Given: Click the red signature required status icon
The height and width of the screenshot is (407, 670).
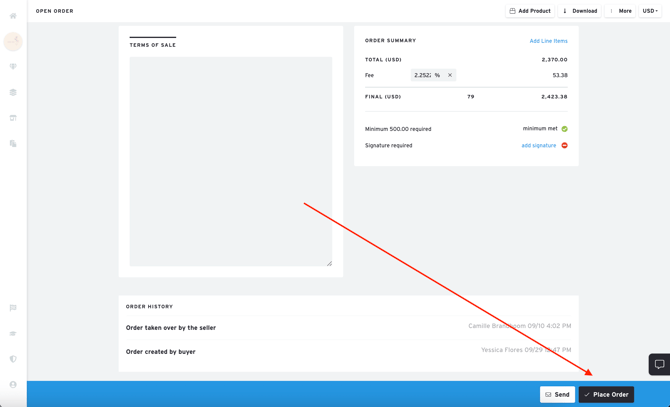Looking at the screenshot, I should pos(564,146).
